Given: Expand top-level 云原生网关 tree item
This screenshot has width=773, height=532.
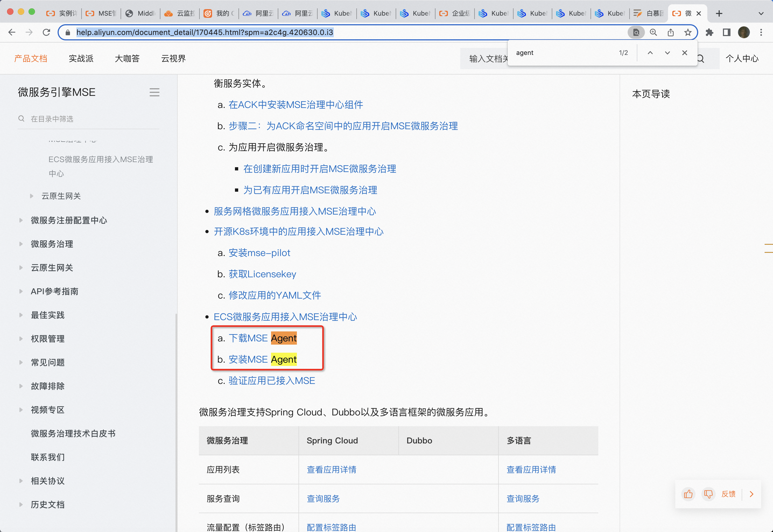Looking at the screenshot, I should (x=21, y=268).
